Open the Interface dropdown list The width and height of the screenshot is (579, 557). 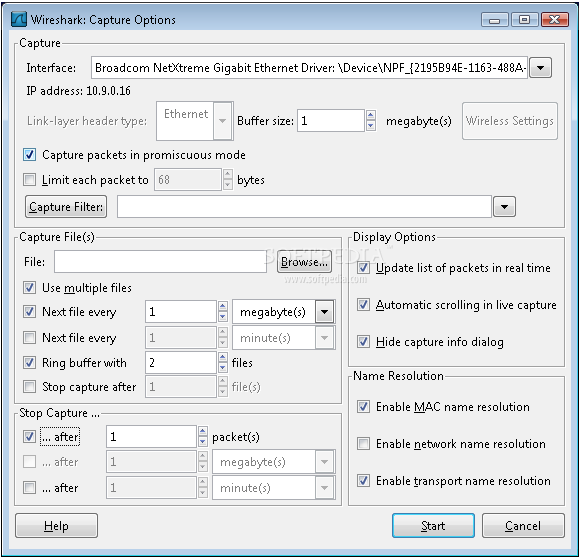click(541, 68)
